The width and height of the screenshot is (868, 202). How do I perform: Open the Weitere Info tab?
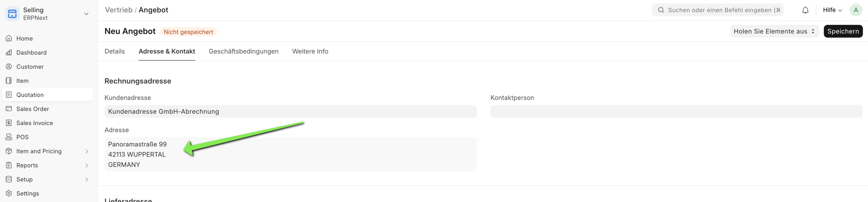point(310,51)
